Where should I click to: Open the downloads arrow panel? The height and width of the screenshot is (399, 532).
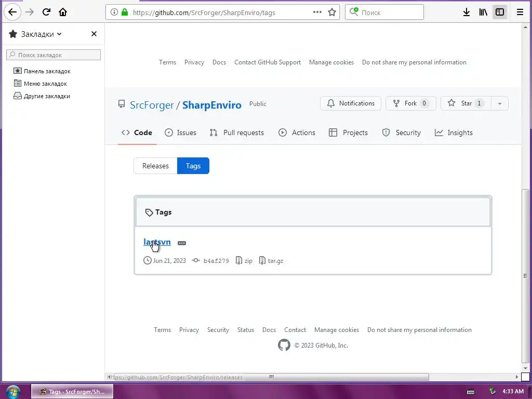[467, 12]
